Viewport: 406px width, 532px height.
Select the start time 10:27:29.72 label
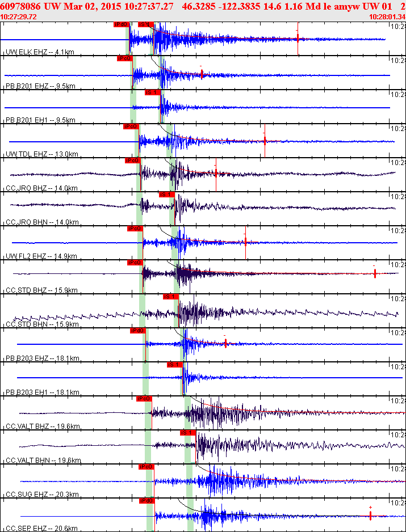(x=19, y=17)
